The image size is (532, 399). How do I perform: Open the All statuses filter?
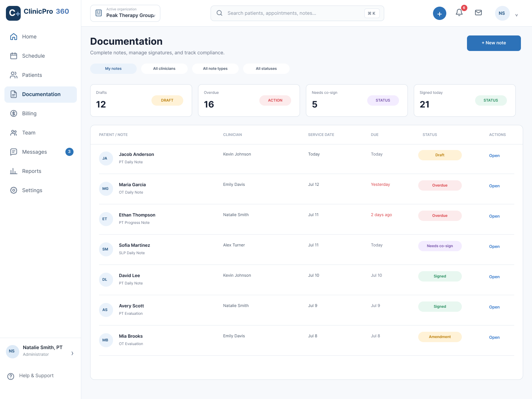click(266, 69)
